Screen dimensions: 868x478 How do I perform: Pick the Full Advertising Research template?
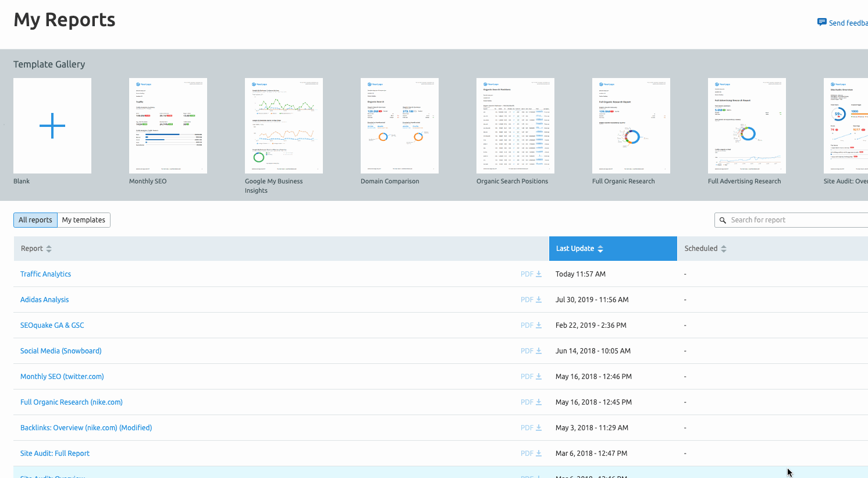[747, 126]
